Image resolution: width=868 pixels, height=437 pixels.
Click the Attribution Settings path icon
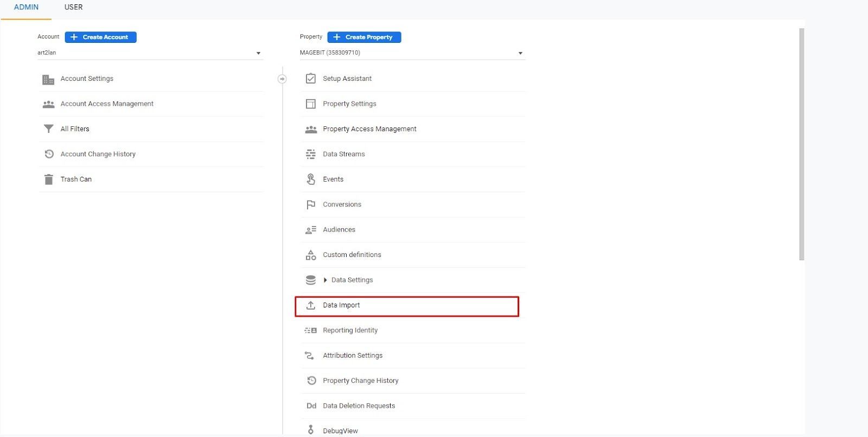(310, 356)
